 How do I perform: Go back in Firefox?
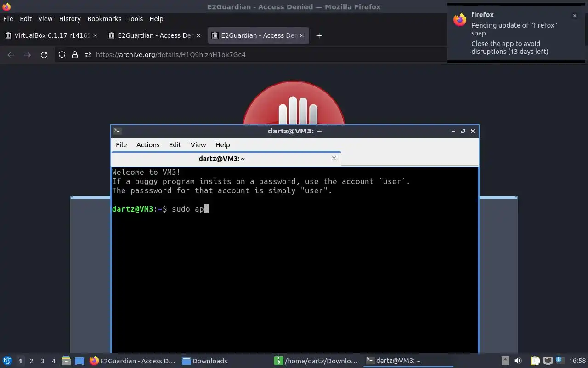pos(11,55)
